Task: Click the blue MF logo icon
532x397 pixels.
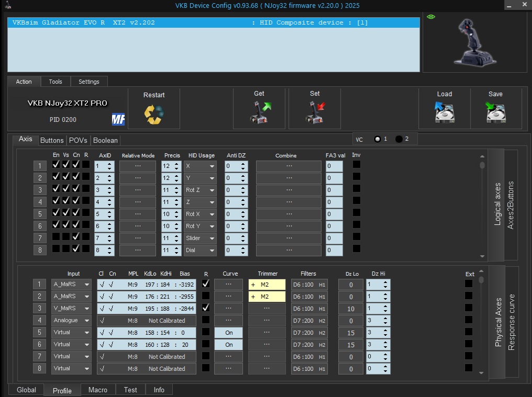Action: pos(118,119)
